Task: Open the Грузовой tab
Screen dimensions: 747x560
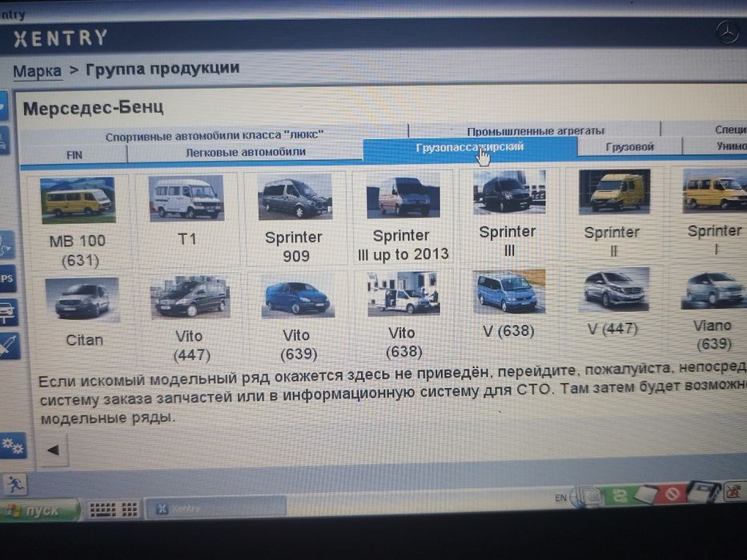Action: [x=629, y=146]
